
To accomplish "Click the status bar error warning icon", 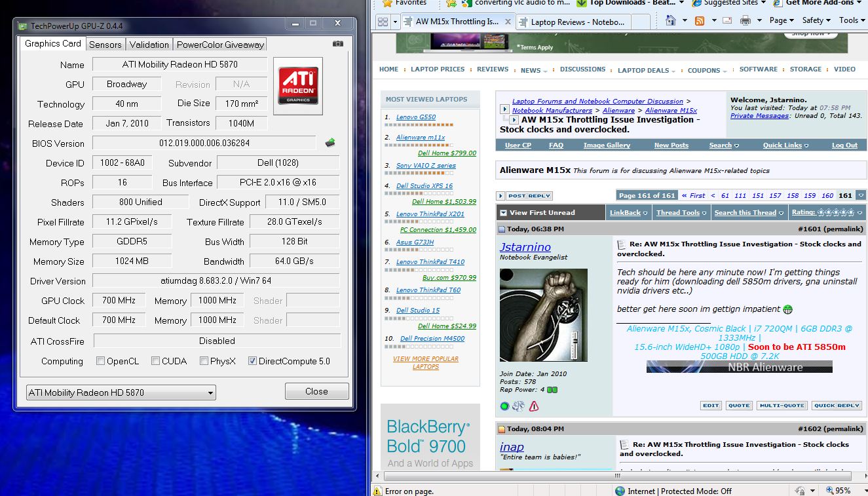I will point(377,491).
